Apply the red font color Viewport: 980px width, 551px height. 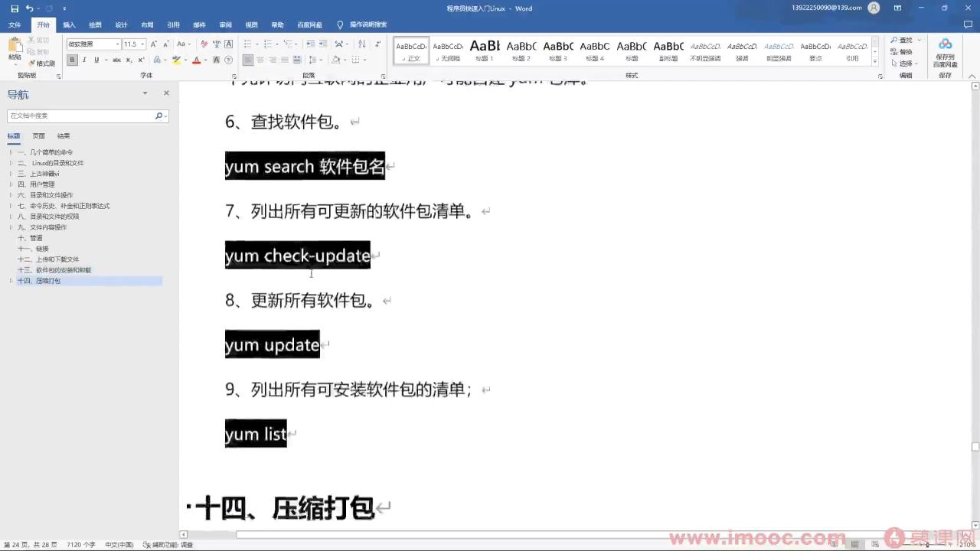(x=196, y=60)
